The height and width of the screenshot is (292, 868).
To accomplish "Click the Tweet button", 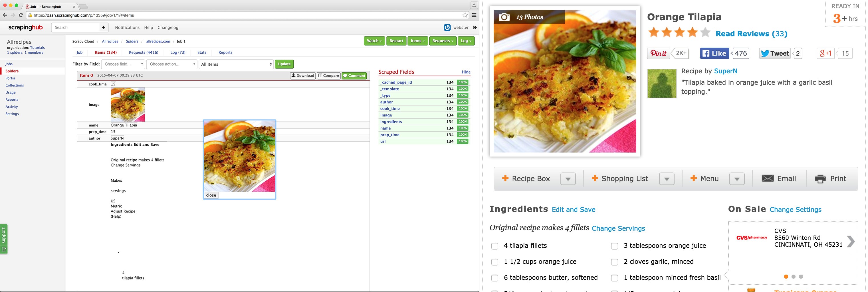I will click(774, 53).
